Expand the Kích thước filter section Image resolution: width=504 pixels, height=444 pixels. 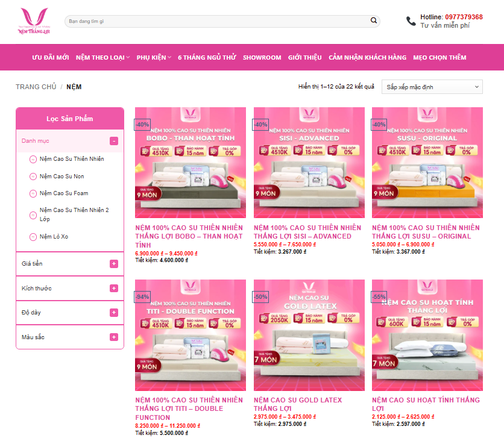click(x=113, y=288)
